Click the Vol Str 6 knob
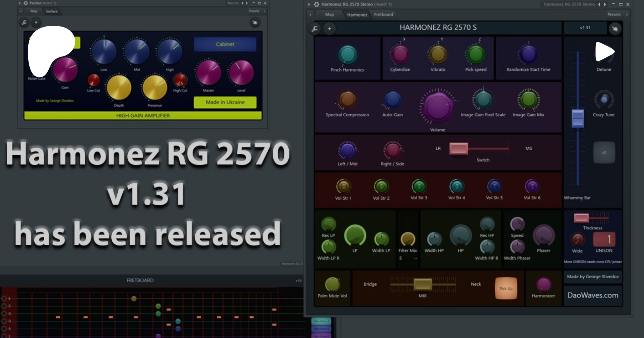 pyautogui.click(x=532, y=186)
